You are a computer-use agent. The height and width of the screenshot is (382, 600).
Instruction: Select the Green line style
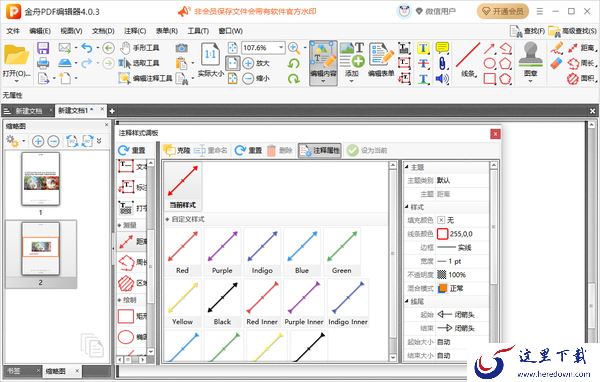point(342,251)
